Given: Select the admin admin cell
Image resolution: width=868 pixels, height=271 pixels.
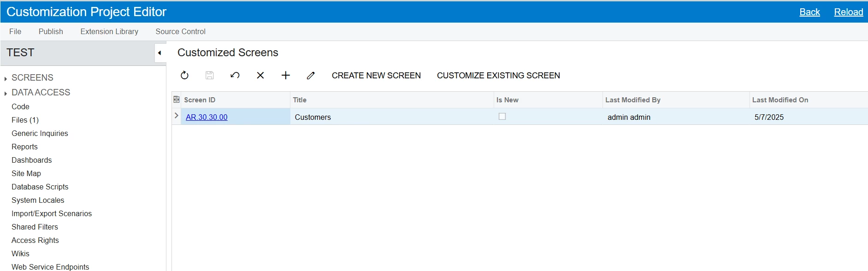Looking at the screenshot, I should coord(676,117).
